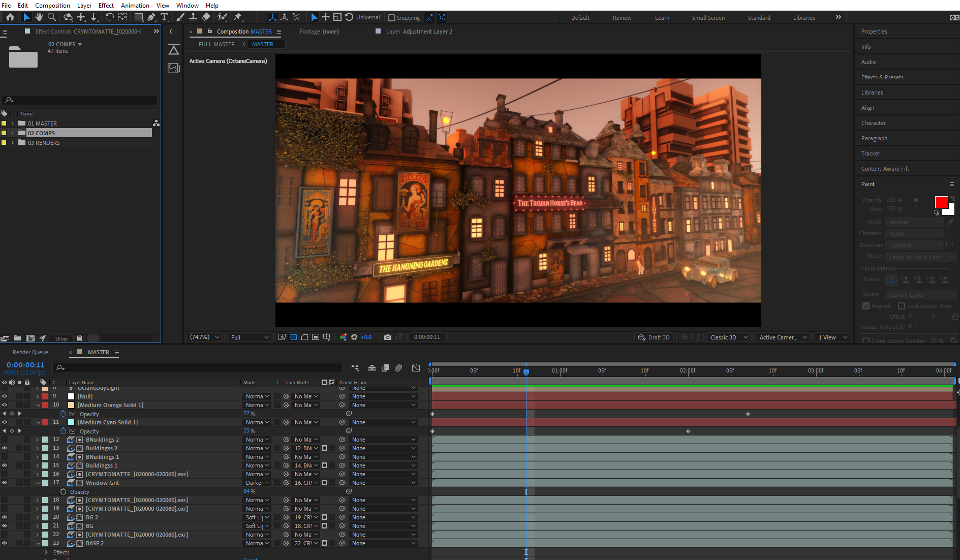The image size is (960, 560).
Task: Enable Snapping in the toolbar
Action: pos(391,17)
